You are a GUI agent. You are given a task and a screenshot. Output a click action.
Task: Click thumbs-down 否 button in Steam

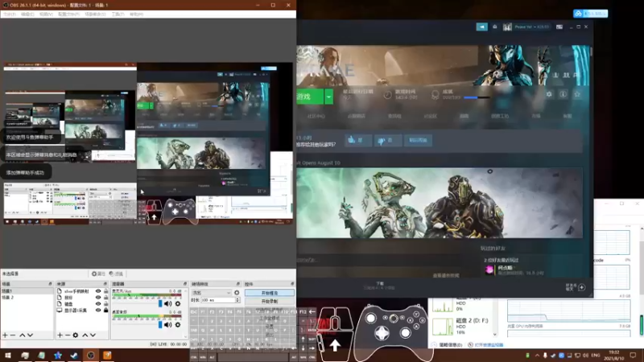tap(388, 140)
